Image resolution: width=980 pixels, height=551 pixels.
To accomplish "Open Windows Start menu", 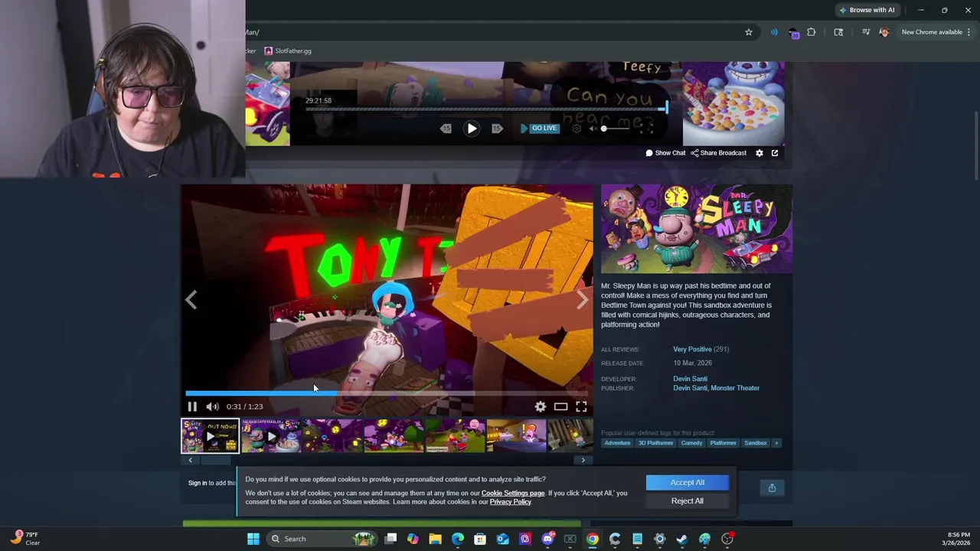I will click(x=253, y=539).
